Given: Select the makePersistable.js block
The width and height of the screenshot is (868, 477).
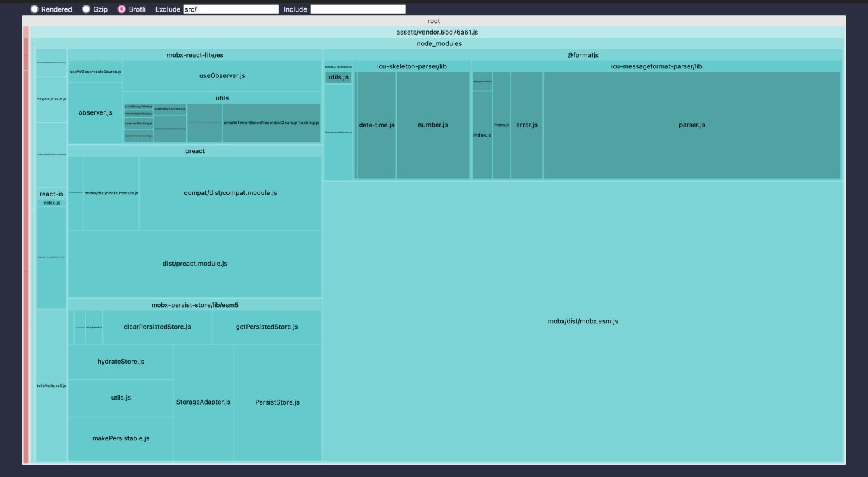Looking at the screenshot, I should tap(121, 438).
